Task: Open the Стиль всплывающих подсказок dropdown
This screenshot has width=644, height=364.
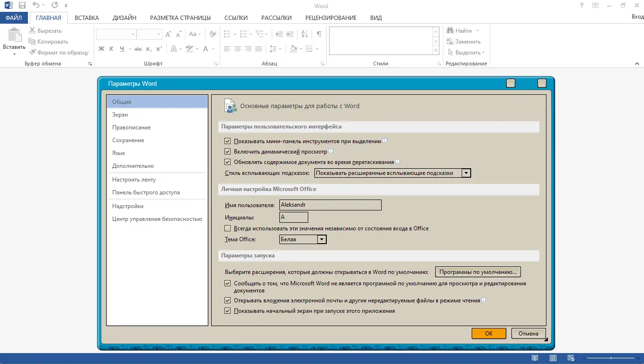Action: [x=466, y=173]
